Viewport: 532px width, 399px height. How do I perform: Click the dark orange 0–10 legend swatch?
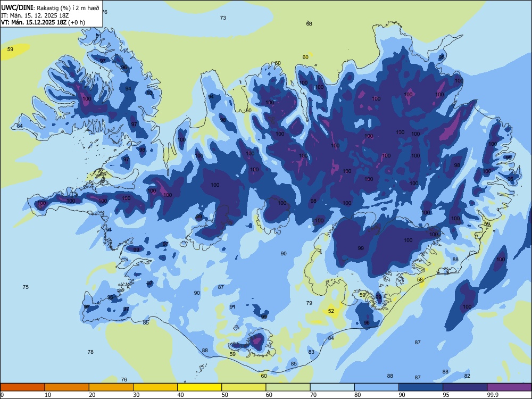(x=22, y=387)
